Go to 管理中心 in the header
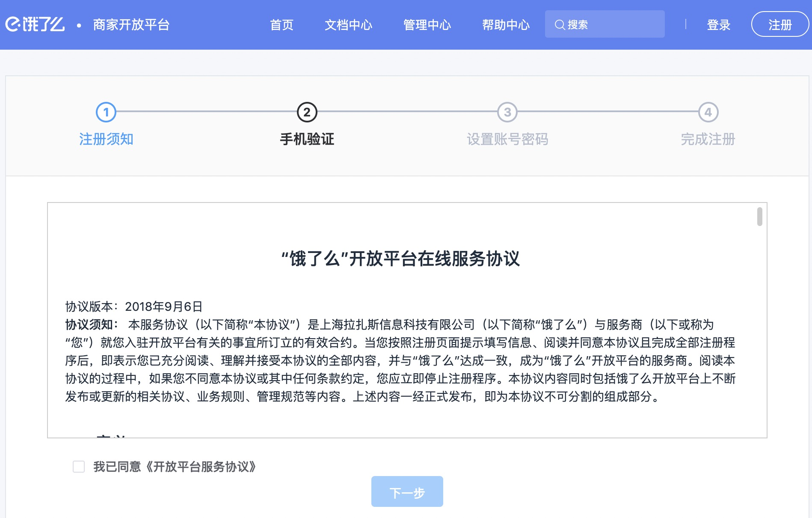The width and height of the screenshot is (812, 518). [427, 25]
